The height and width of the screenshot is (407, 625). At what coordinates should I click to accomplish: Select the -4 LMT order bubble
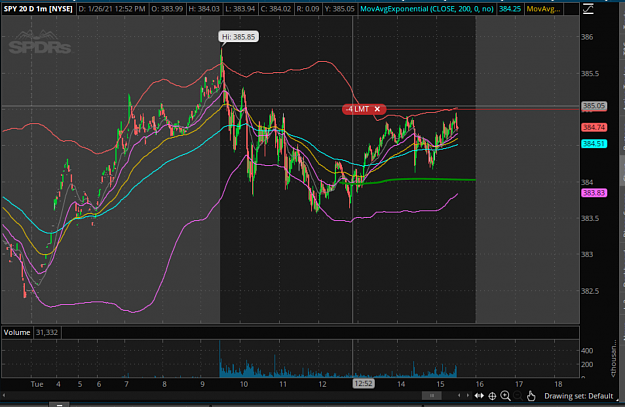(x=363, y=109)
